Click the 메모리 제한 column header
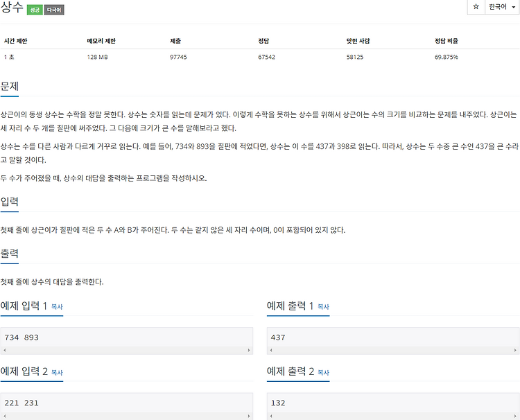520x420 pixels. click(101, 41)
